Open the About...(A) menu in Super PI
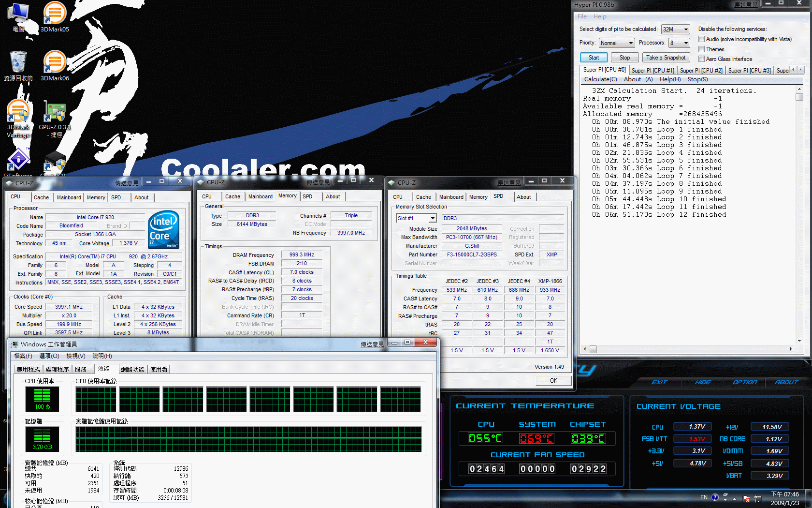The height and width of the screenshot is (508, 812). [638, 79]
